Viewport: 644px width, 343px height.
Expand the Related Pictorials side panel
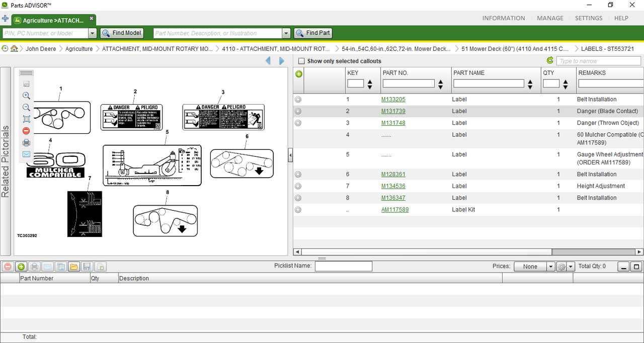click(x=5, y=161)
